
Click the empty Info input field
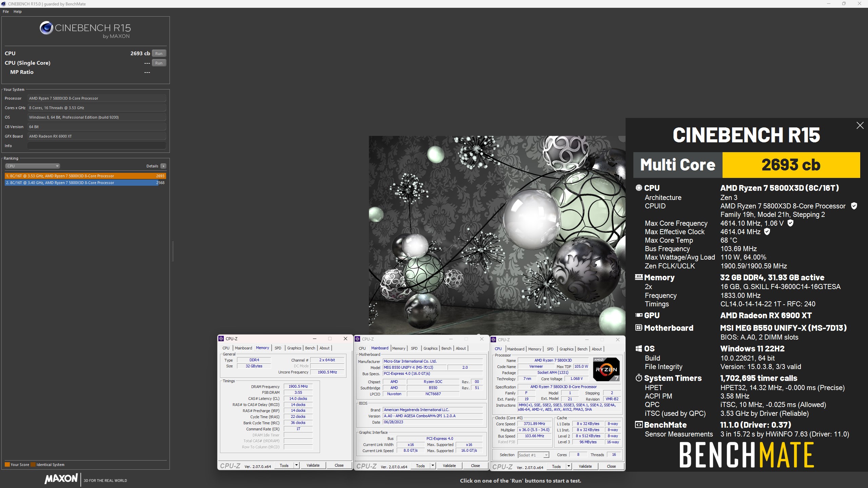pos(97,146)
